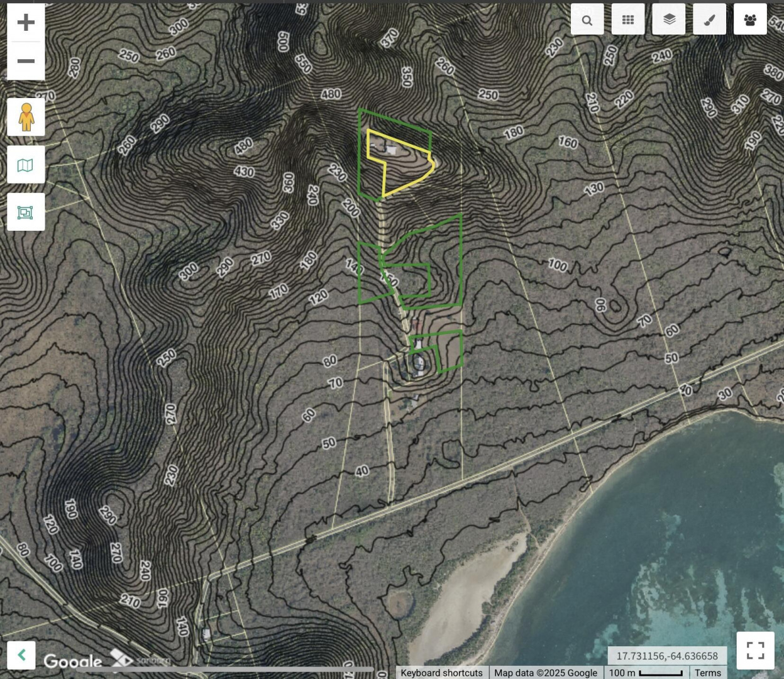Open the search magnifier tool

(x=587, y=19)
